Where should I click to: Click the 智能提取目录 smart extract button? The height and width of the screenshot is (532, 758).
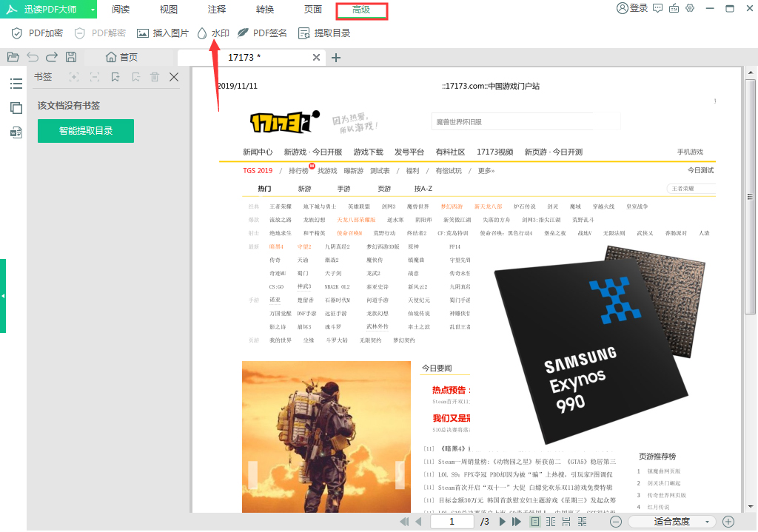pyautogui.click(x=85, y=130)
